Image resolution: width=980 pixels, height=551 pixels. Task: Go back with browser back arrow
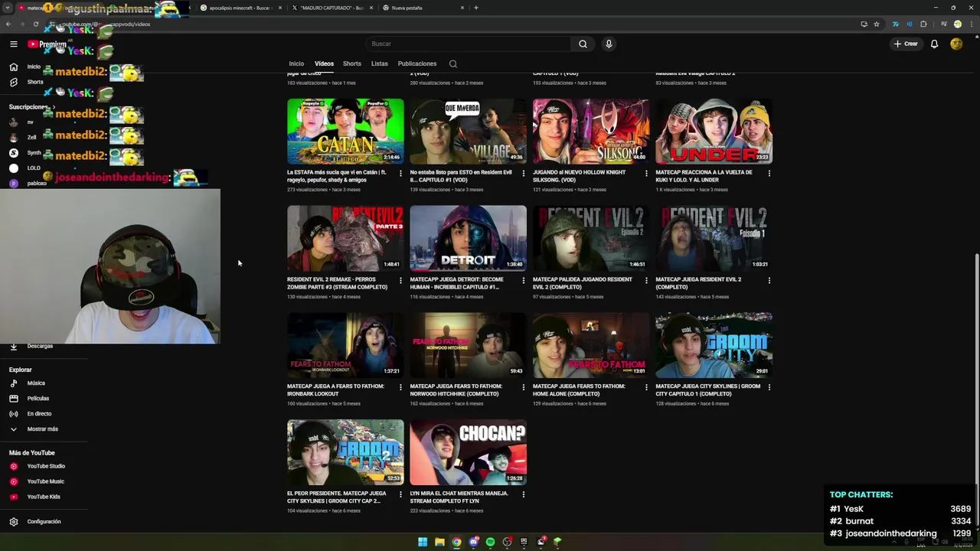[8, 24]
